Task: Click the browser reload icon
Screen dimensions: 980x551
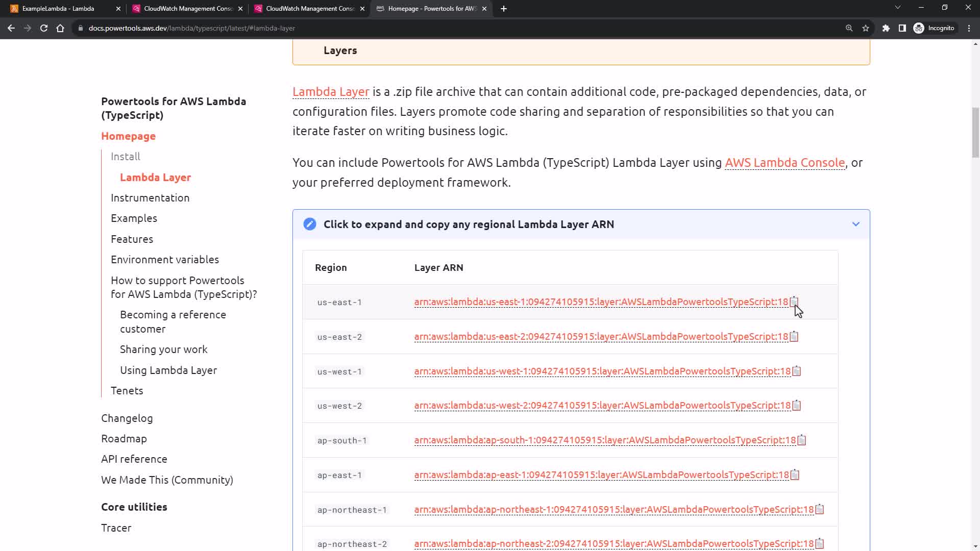Action: (44, 28)
